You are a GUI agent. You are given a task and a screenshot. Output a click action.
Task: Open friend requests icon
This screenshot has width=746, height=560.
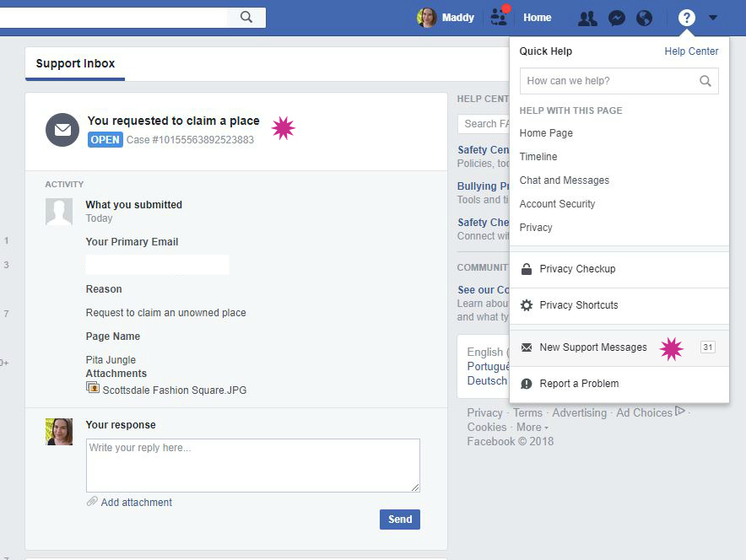498,17
